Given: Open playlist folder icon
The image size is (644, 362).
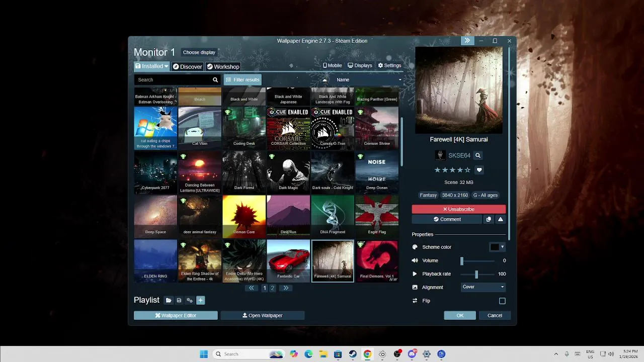Looking at the screenshot, I should pos(169,300).
